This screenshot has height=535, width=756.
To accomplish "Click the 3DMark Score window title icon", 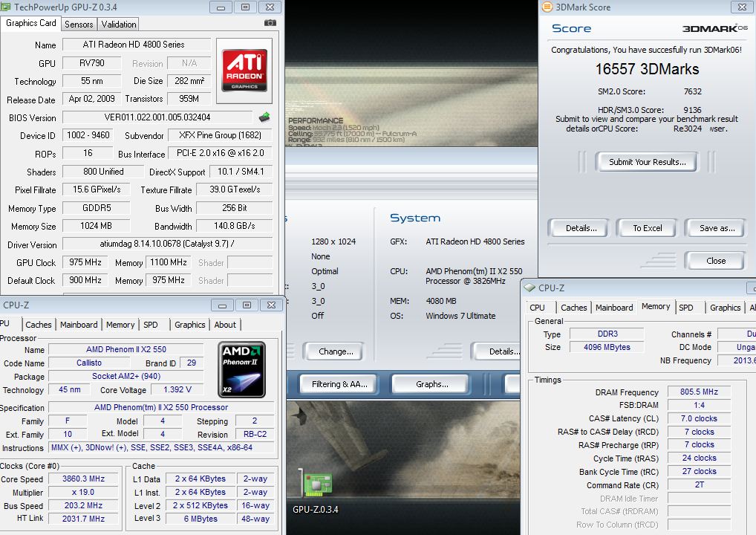I will tap(547, 7).
